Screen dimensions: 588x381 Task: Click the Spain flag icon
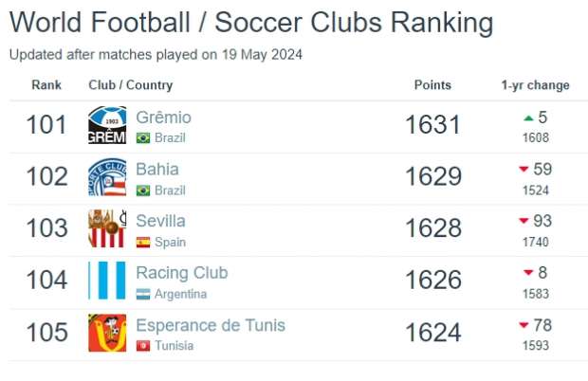[x=143, y=243]
